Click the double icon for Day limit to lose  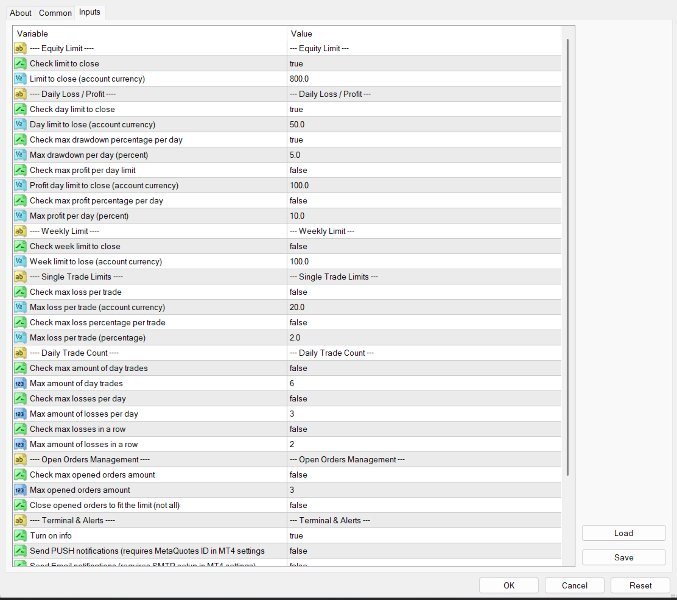(20, 124)
